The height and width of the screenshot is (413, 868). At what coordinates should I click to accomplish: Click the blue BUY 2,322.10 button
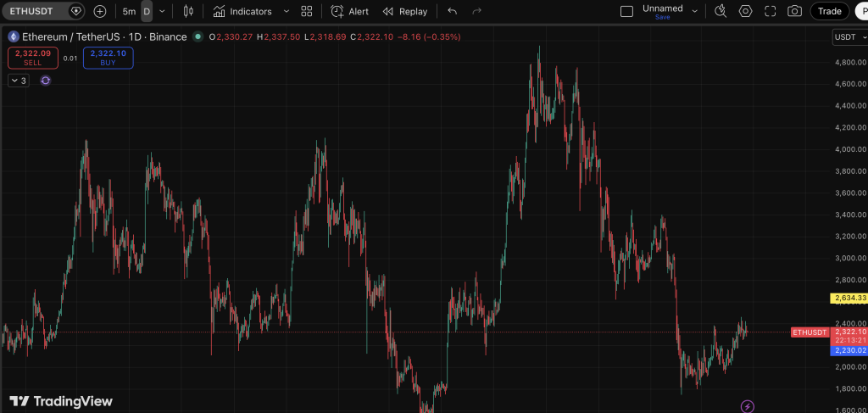pos(108,58)
